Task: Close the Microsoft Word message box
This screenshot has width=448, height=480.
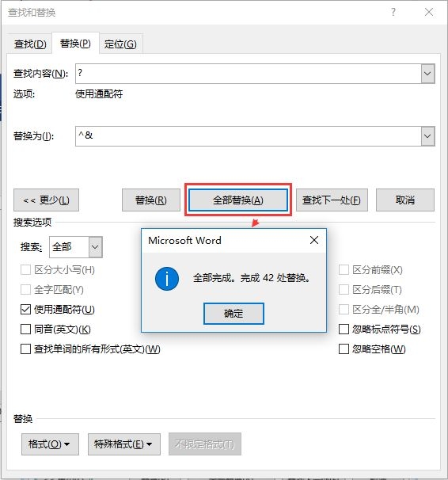Action: (x=314, y=240)
